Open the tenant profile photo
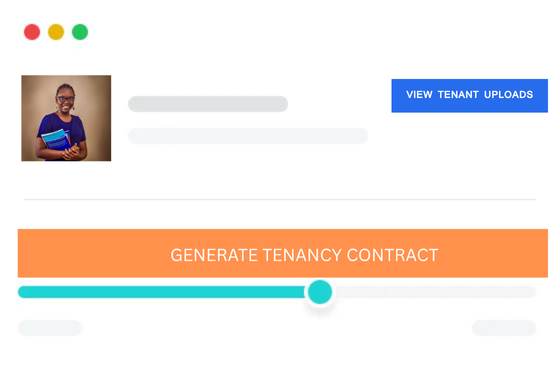Image resolution: width=560 pixels, height=368 pixels. [x=66, y=118]
